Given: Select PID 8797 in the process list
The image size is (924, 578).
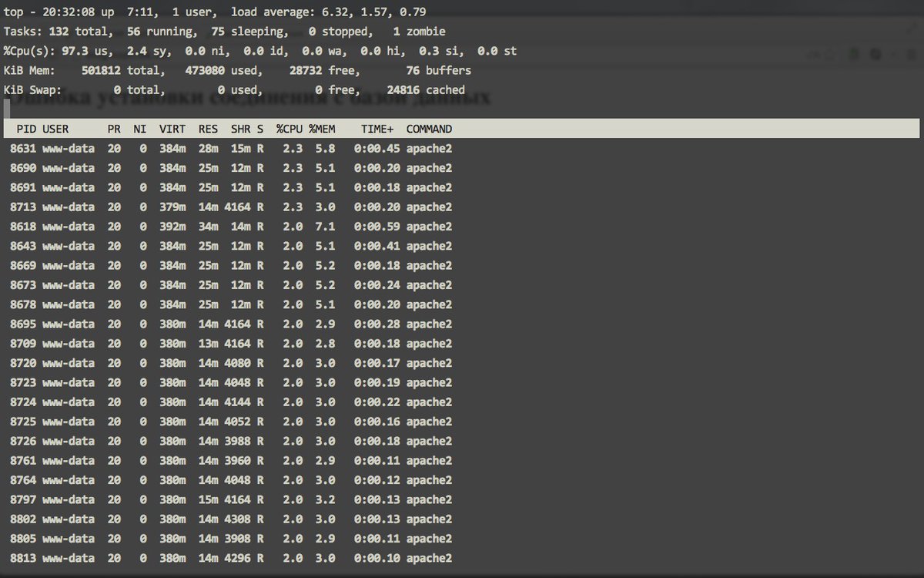Looking at the screenshot, I should (23, 499).
